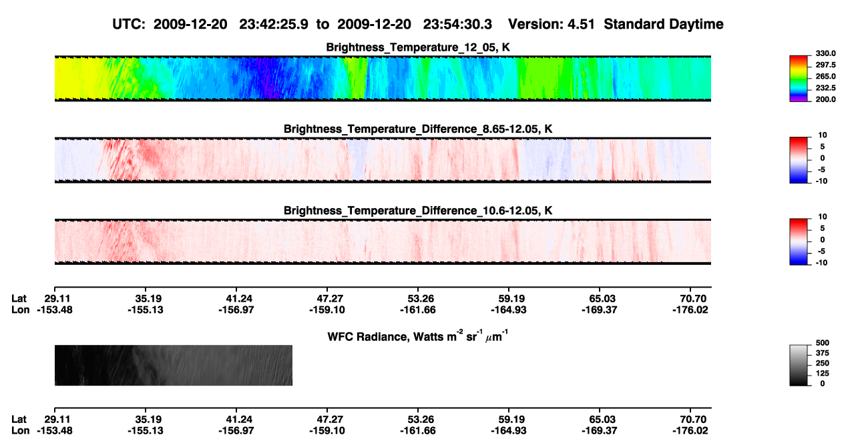Click the 'Brightness_Temperature_Difference_8.65-12.05, K' title

coord(418,129)
